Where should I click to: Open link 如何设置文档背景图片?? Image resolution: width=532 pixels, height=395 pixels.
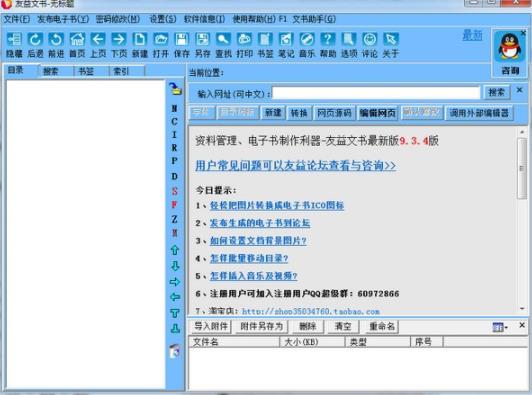[258, 241]
